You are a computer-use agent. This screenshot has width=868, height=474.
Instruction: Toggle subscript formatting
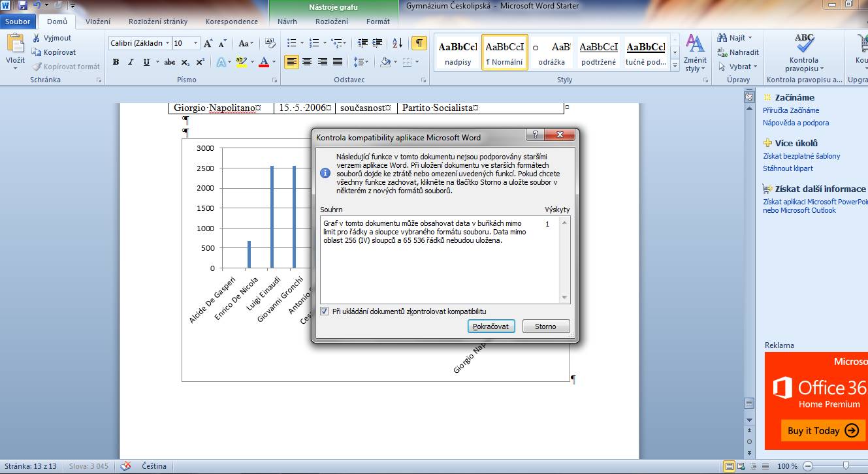point(185,62)
